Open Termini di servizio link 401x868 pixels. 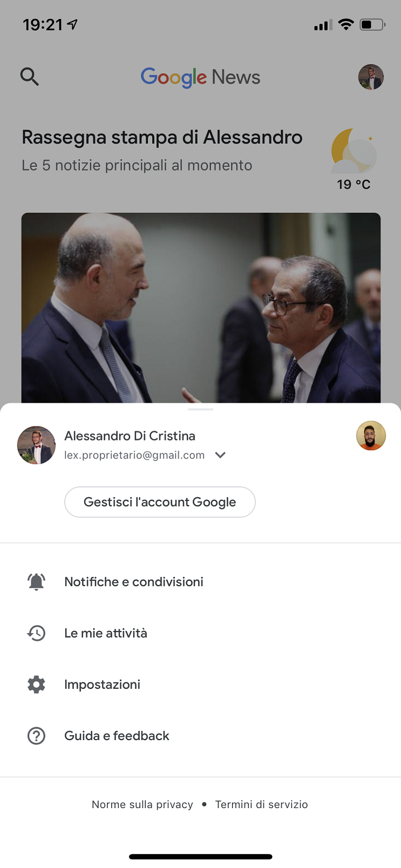262,804
